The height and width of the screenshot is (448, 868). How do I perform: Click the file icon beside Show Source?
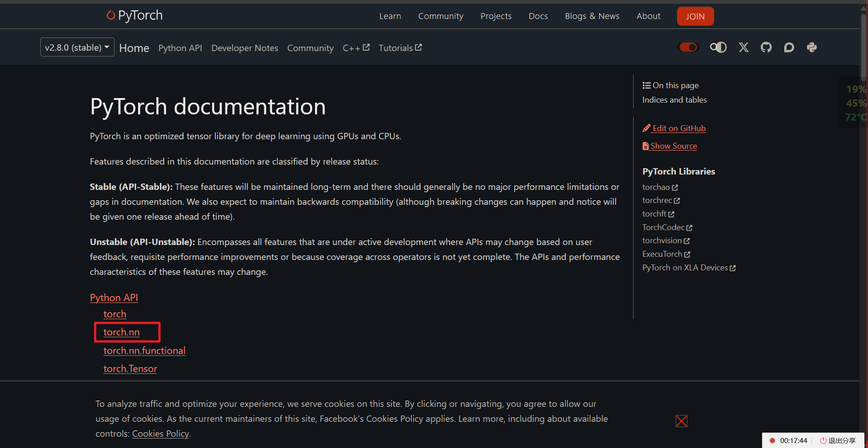[x=646, y=146]
